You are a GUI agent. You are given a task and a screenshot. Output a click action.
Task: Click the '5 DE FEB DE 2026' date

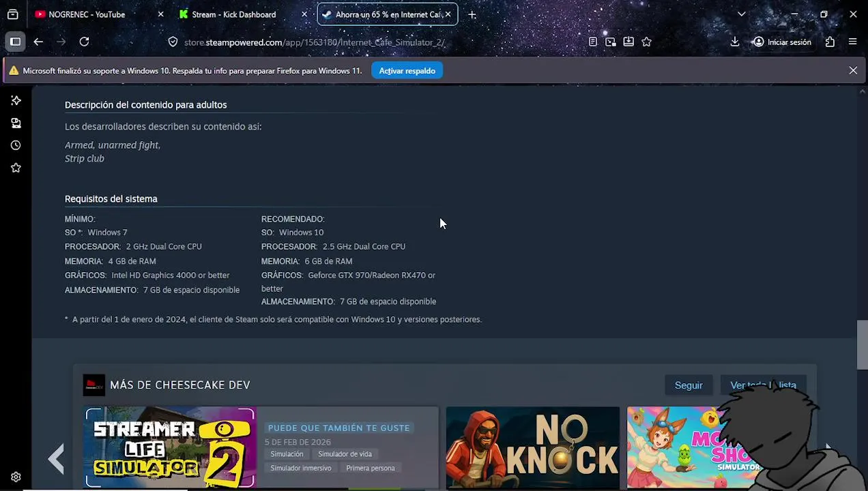298,442
